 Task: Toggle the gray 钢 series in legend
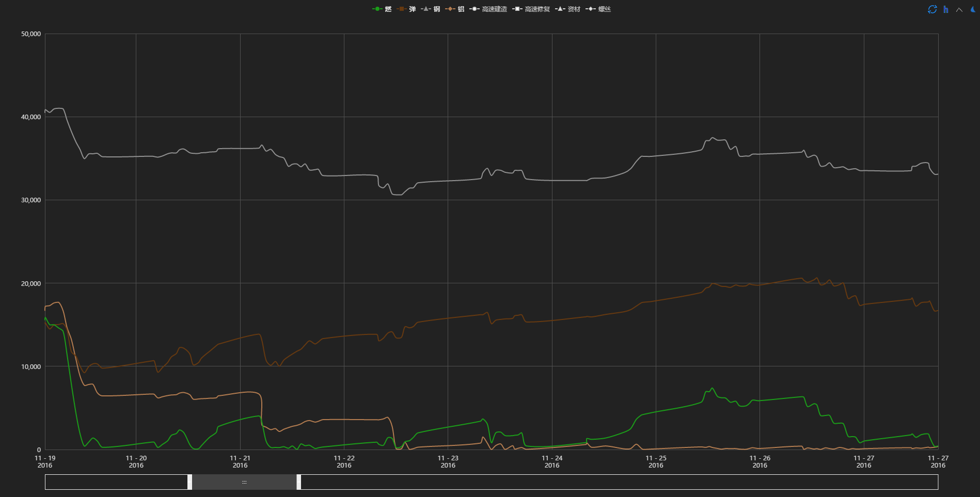[431, 9]
